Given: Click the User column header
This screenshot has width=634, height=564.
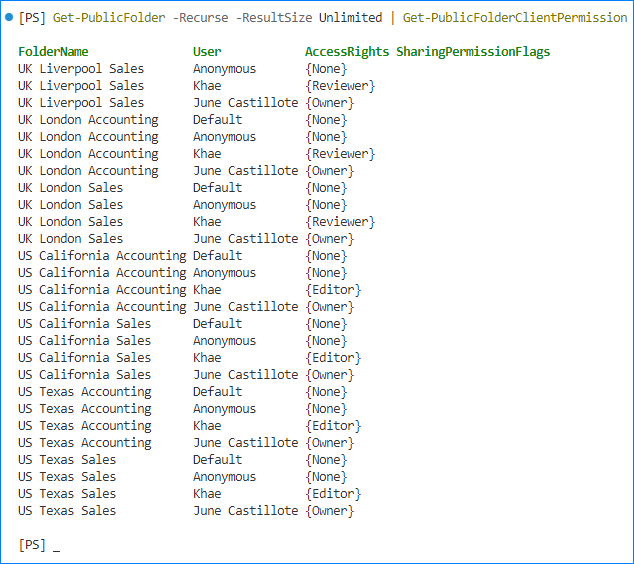Looking at the screenshot, I should tap(207, 52).
